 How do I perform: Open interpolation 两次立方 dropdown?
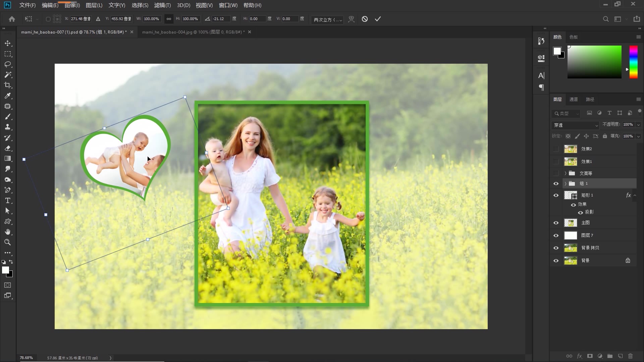click(327, 20)
